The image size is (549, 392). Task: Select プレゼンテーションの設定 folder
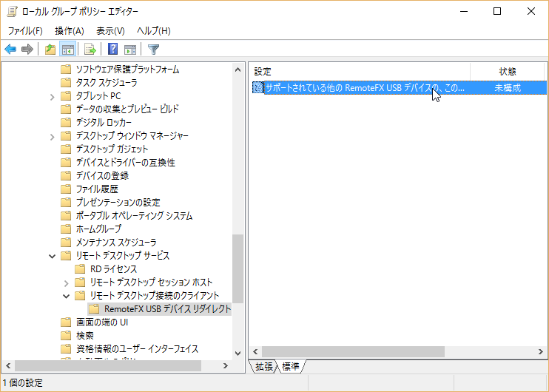tap(118, 203)
